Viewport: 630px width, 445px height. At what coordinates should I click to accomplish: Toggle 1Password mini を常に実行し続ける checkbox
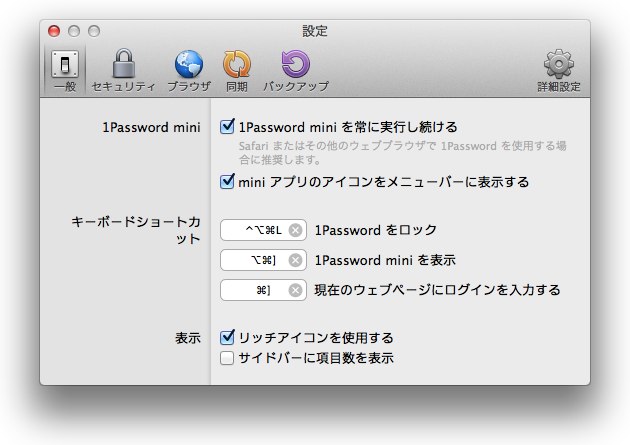(x=227, y=127)
